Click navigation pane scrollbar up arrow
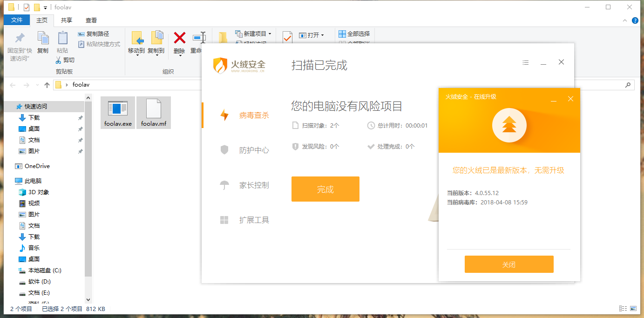Image resolution: width=644 pixels, height=318 pixels. coord(88,97)
